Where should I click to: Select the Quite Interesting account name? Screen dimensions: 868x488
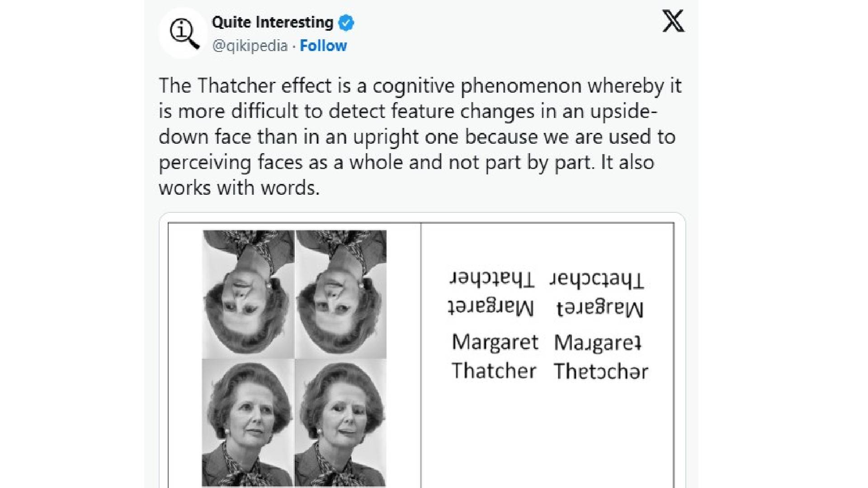pos(272,21)
